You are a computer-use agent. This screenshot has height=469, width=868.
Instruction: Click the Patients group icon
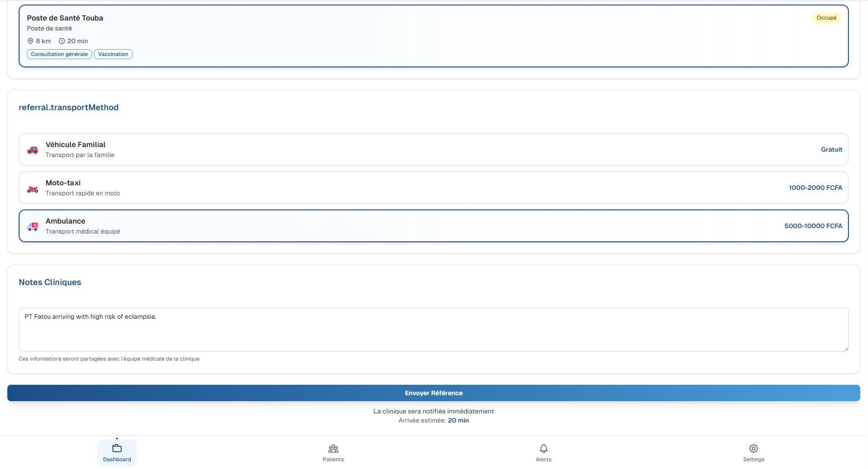(x=333, y=448)
